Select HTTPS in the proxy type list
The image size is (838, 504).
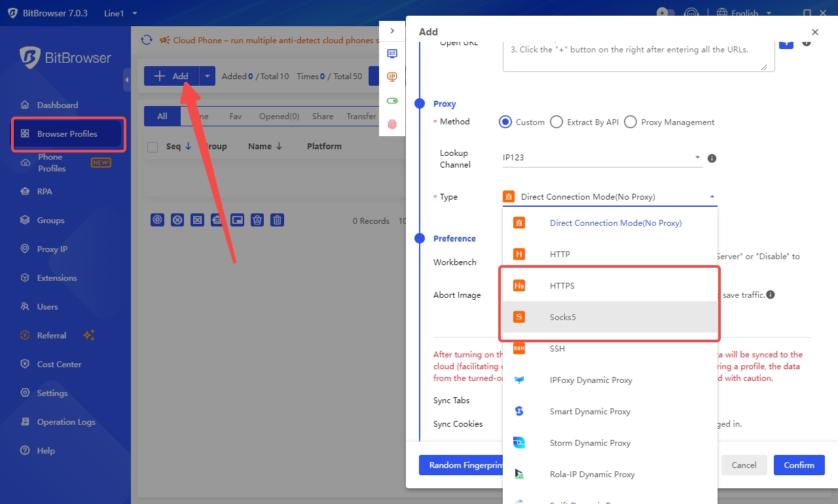(562, 286)
